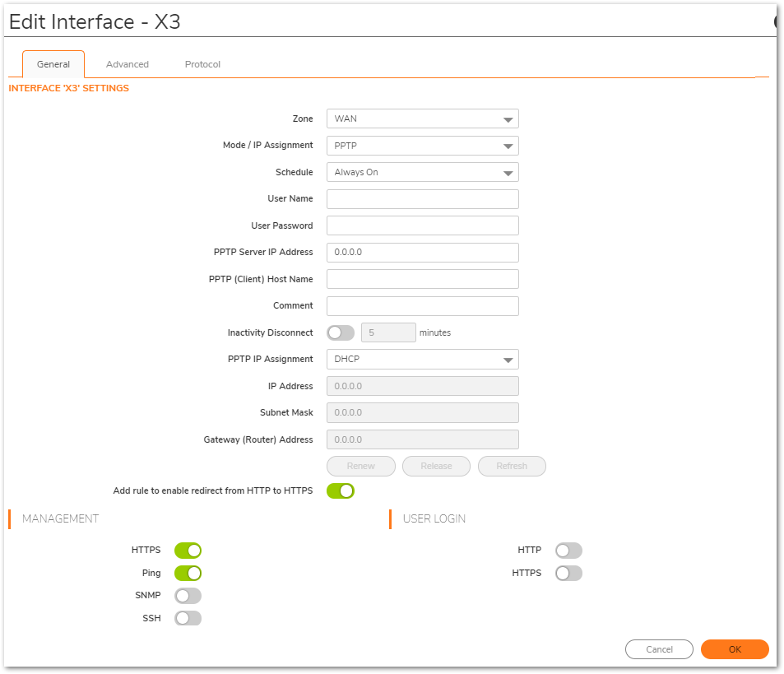
Task: Click the User Name input field
Action: click(x=422, y=199)
